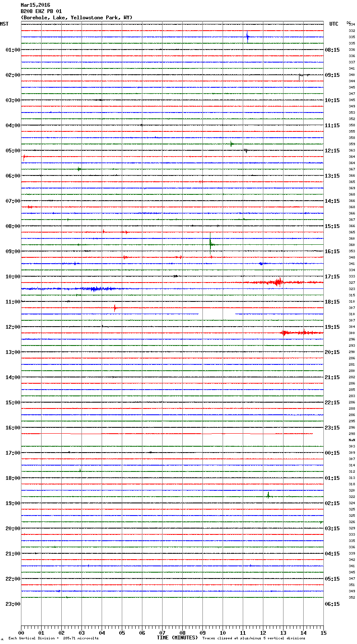Click the date text "Mar15,2016"

(x=35, y=5)
